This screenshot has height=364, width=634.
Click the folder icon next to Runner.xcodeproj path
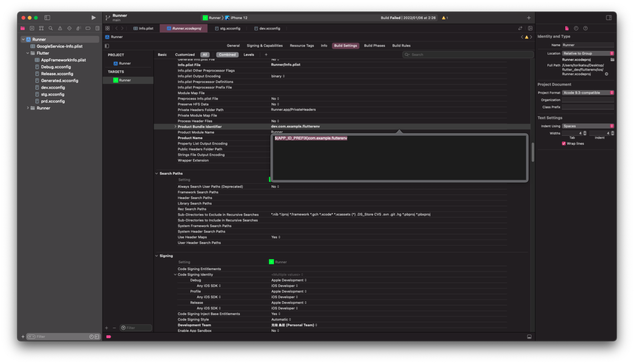[x=612, y=59]
